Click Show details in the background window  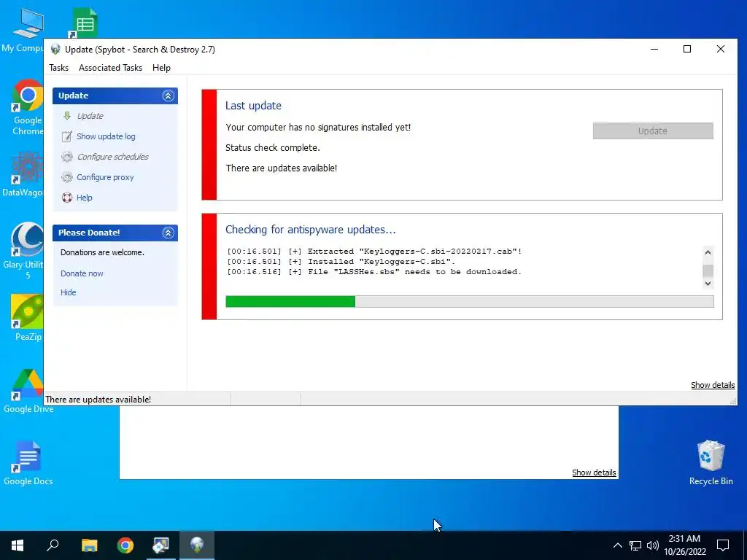(594, 472)
